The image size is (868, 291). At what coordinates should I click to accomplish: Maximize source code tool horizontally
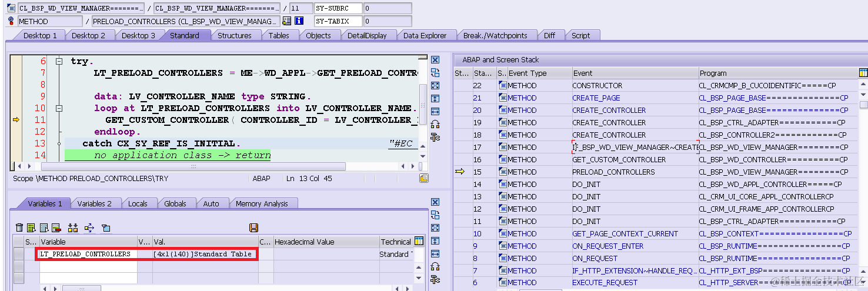(x=435, y=112)
